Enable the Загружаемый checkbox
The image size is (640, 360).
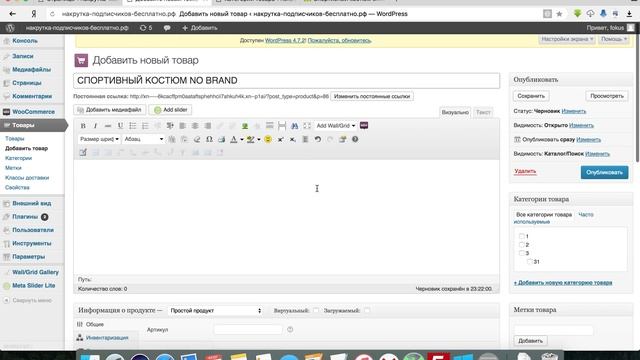[x=367, y=311]
